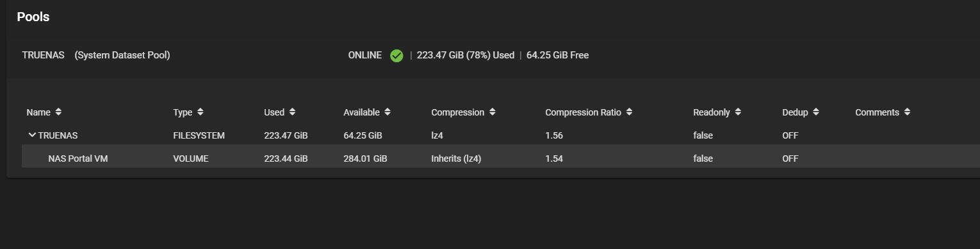
Task: Click the Comments column sort icon
Action: pyautogui.click(x=907, y=112)
